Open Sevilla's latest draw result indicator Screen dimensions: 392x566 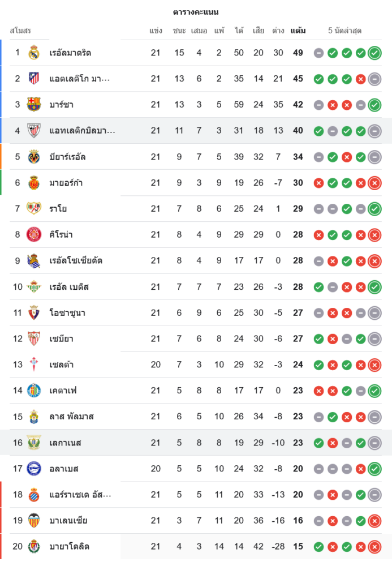click(x=374, y=339)
